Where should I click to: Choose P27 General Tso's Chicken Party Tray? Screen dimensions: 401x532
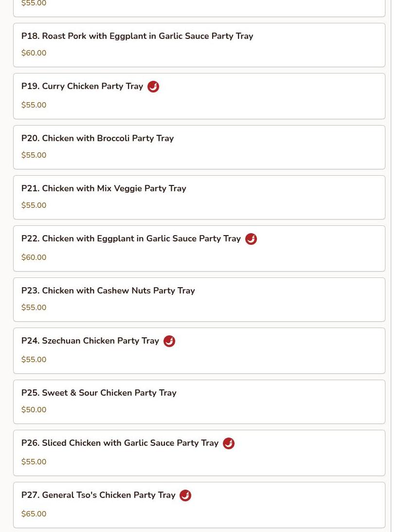click(199, 505)
